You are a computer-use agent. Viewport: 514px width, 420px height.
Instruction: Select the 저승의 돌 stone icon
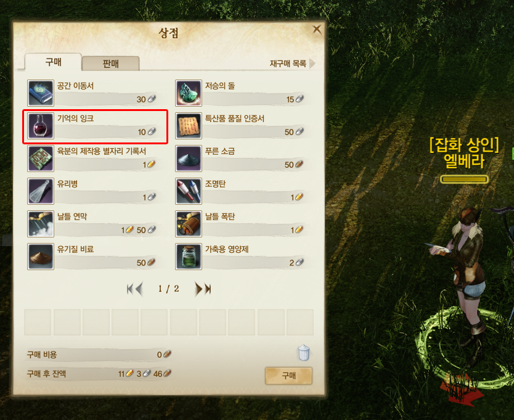click(189, 93)
